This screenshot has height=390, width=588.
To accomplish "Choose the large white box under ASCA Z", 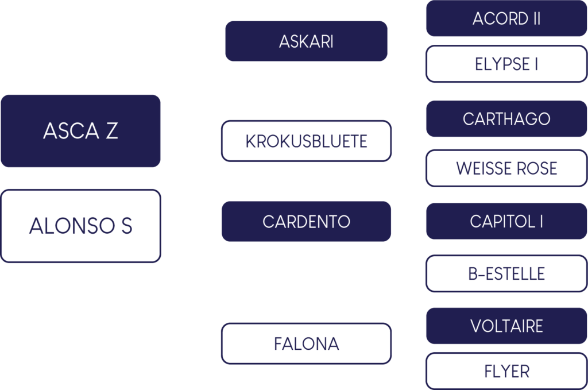I will tap(80, 226).
